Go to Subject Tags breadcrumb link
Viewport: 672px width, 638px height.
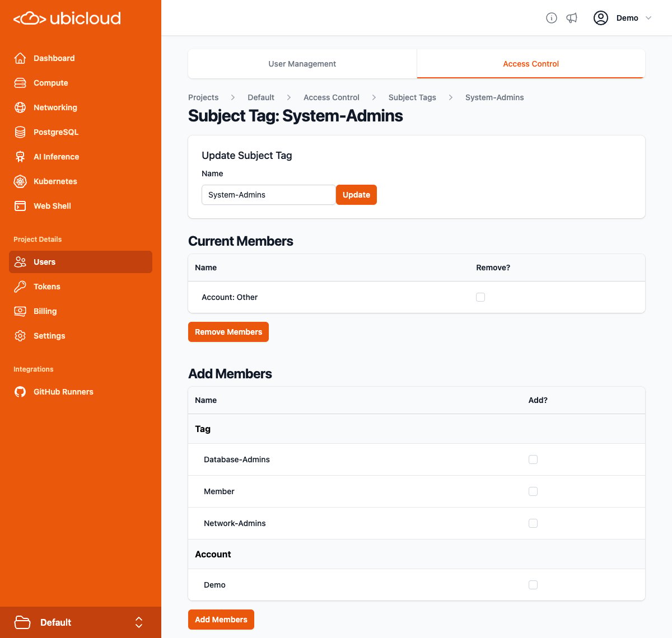412,97
